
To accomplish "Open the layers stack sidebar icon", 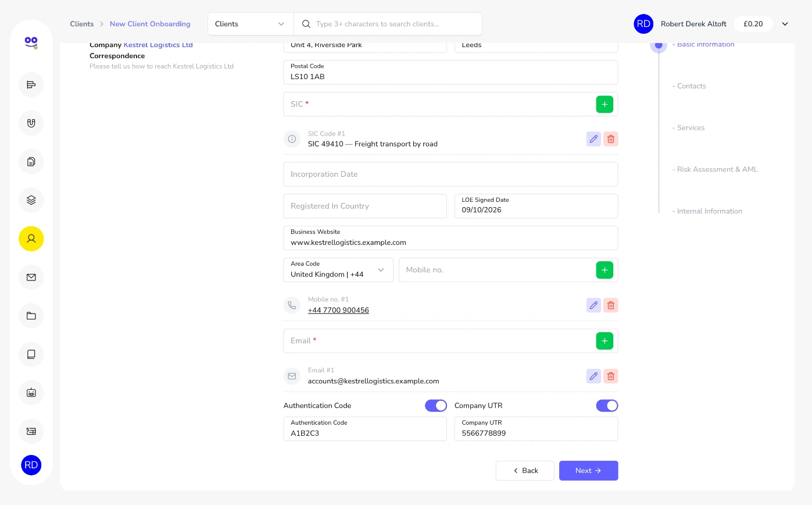I will [x=31, y=200].
